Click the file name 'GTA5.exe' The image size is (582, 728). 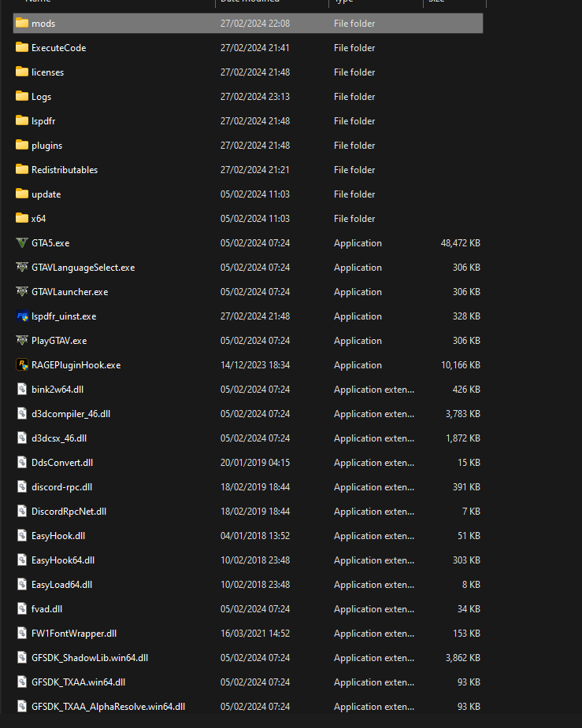[x=50, y=243]
